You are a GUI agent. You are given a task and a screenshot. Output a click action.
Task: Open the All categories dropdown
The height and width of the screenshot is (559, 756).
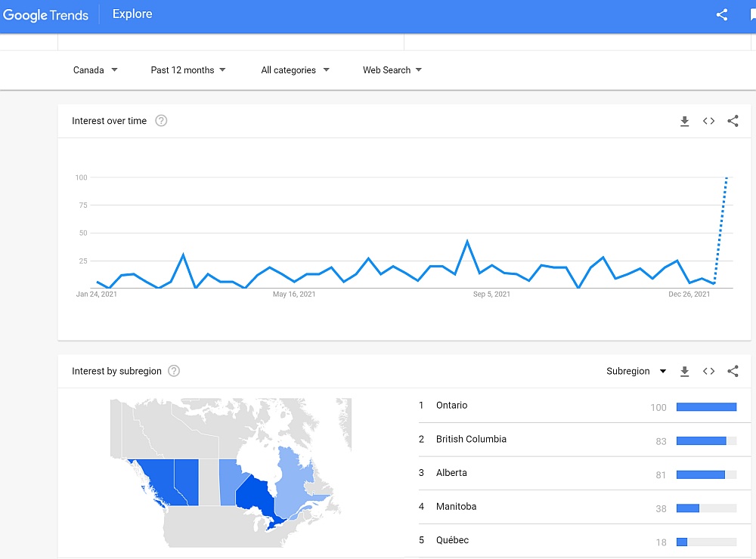click(295, 70)
